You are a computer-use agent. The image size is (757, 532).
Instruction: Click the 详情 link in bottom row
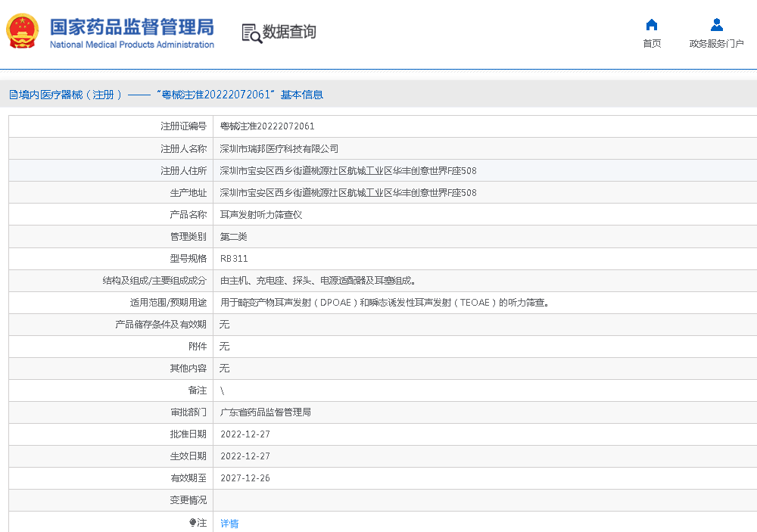click(x=229, y=523)
